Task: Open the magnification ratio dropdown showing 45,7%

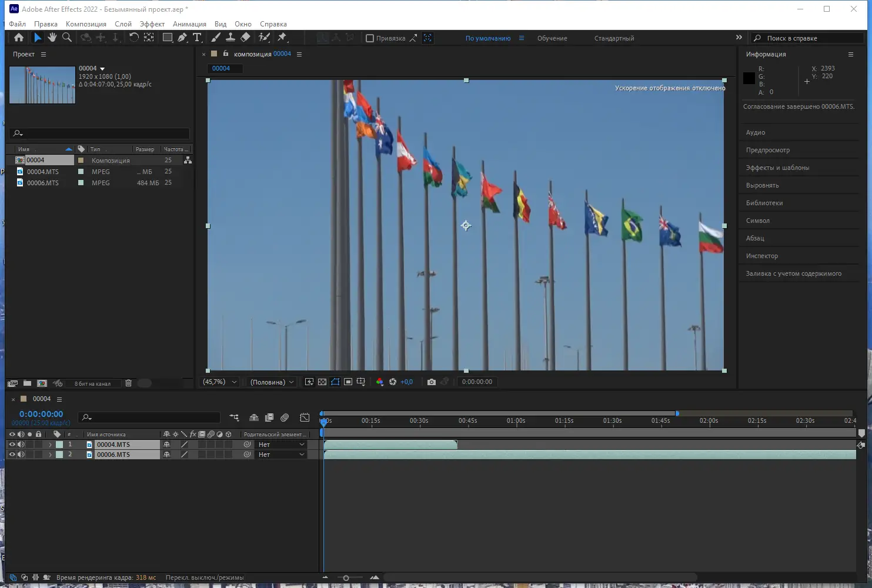Action: click(219, 382)
